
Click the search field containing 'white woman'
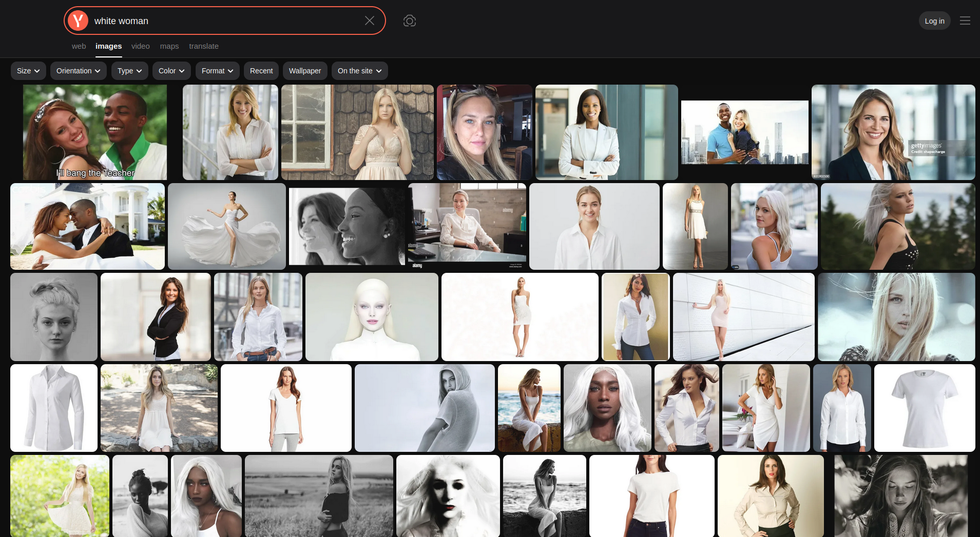point(225,21)
